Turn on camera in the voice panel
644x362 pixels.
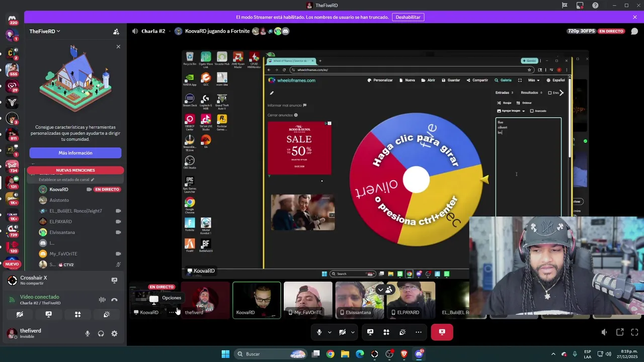coord(20,314)
